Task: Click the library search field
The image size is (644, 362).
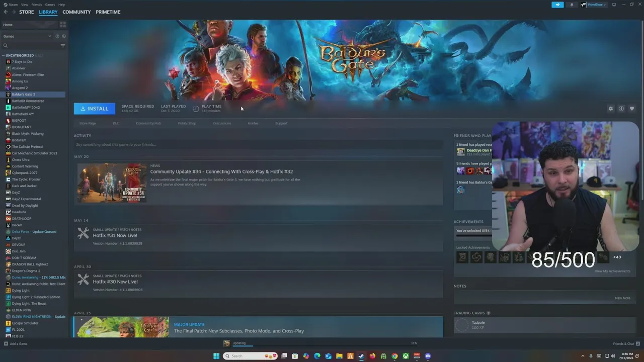Action: pos(30,46)
